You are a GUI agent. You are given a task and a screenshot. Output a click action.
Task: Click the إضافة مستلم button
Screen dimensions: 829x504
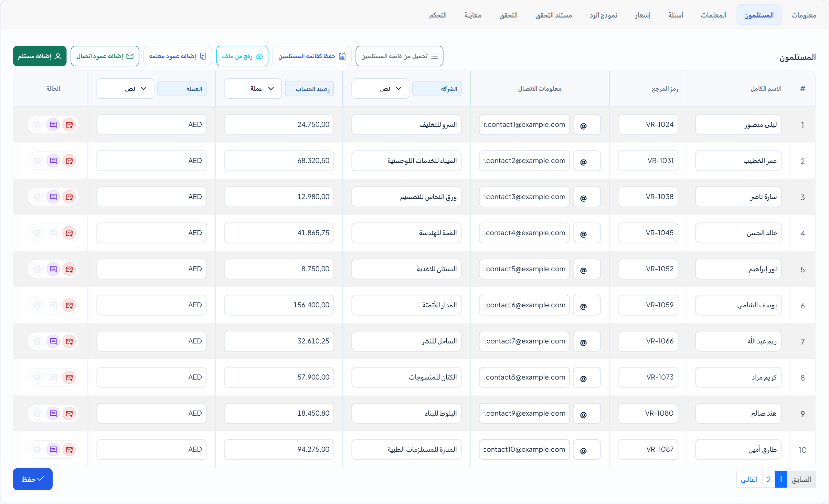pos(40,56)
